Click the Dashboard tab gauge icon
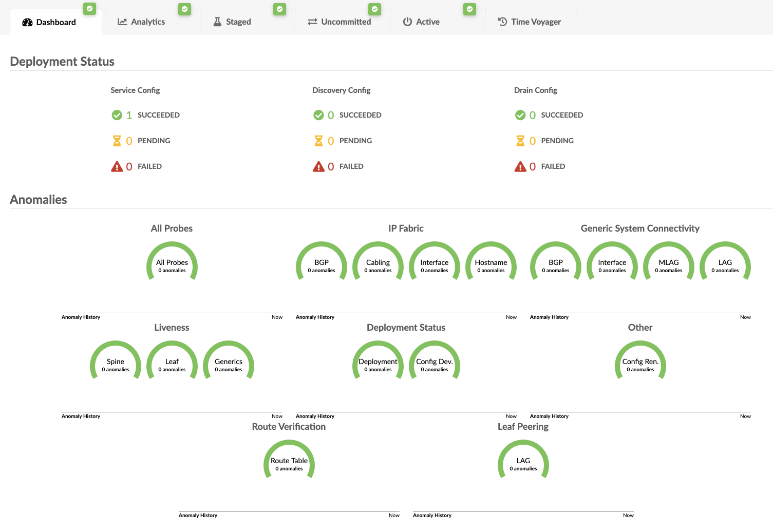The image size is (773, 532). tap(27, 22)
